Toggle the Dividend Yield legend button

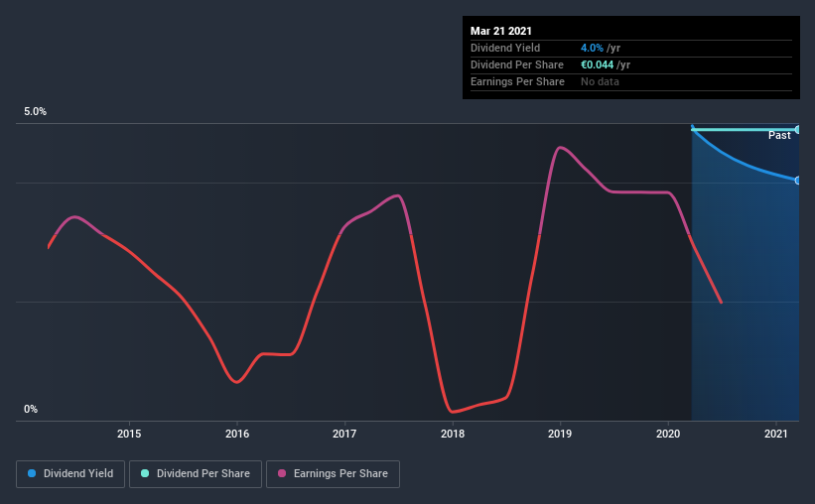(70, 474)
